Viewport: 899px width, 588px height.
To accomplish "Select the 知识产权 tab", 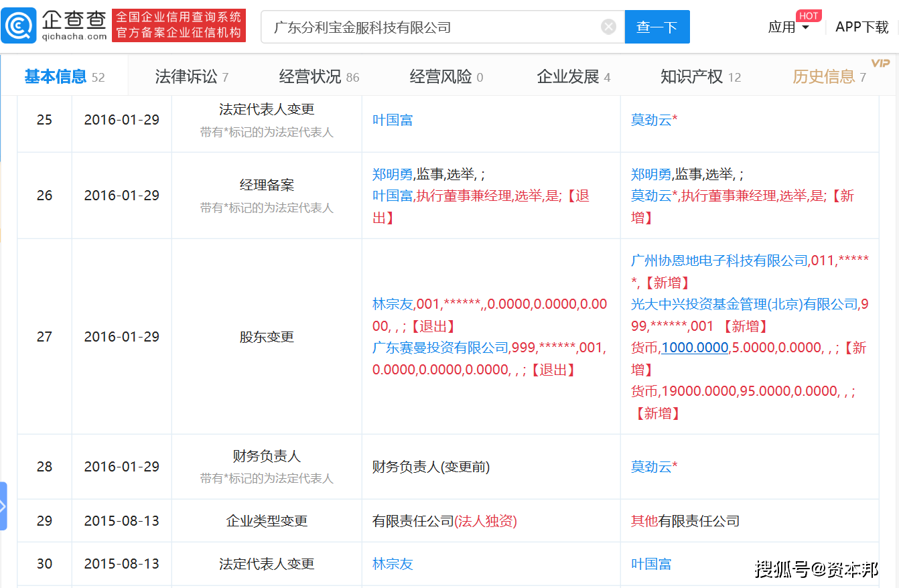I will coord(701,77).
